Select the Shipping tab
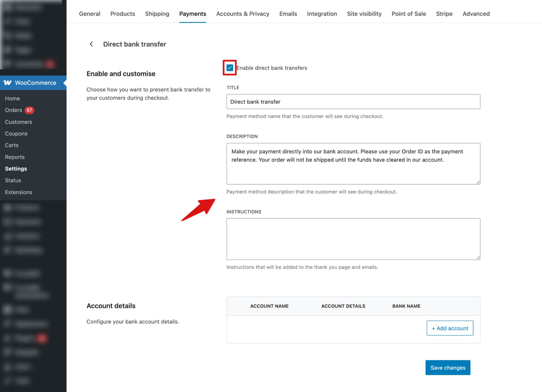This screenshot has height=392, width=542. tap(157, 14)
